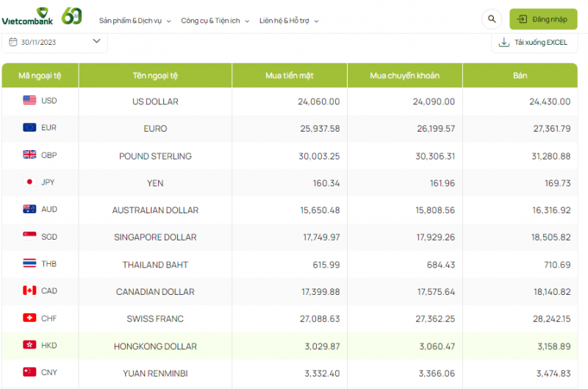Expand Công cụ & Tiện ích menu
This screenshot has height=389, width=588.
tap(215, 21)
